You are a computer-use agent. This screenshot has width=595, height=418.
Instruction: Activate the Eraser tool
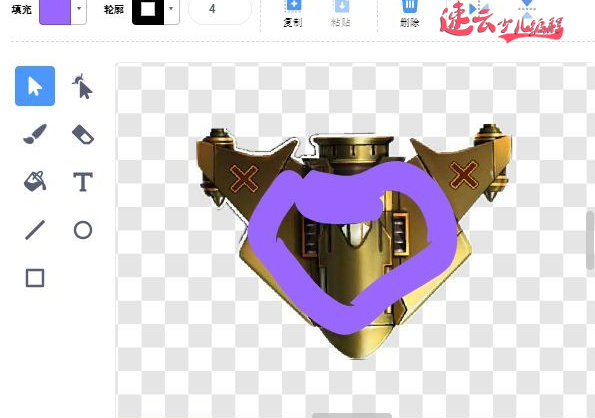(82, 134)
